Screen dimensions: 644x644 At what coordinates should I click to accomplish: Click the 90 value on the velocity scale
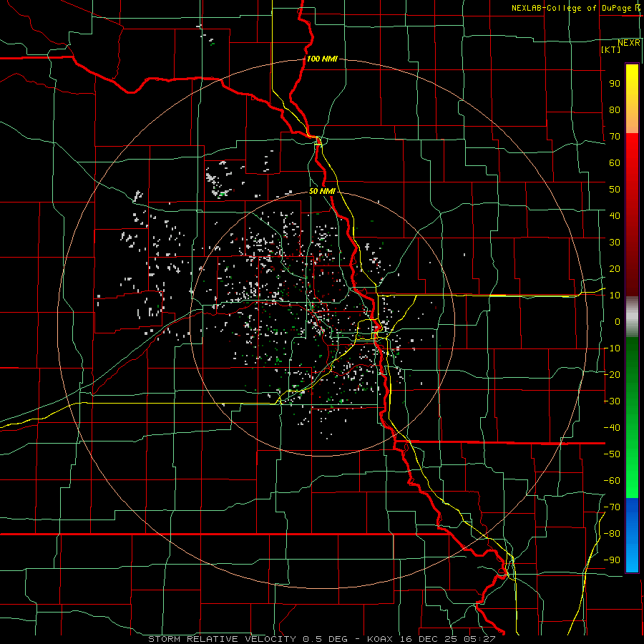pyautogui.click(x=615, y=84)
